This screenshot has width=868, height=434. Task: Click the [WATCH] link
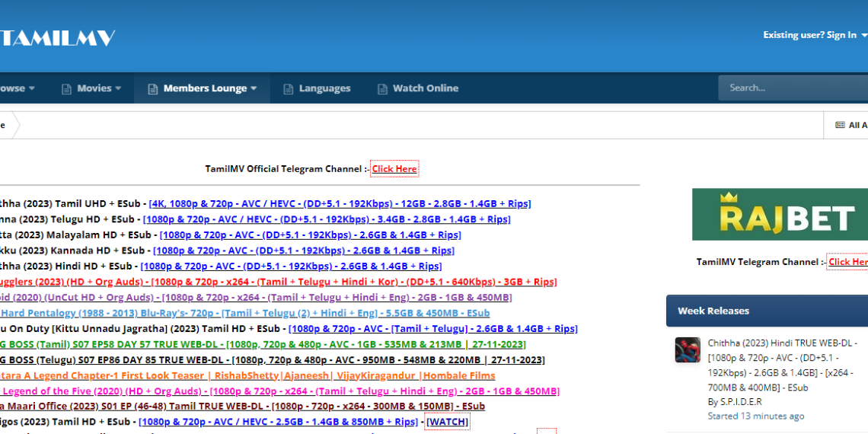click(448, 422)
